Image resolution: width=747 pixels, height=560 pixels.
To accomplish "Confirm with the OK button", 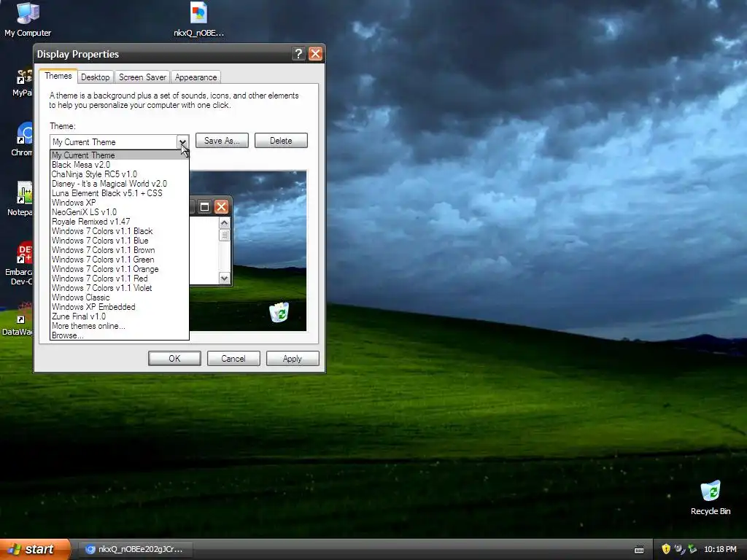I will 174,359.
